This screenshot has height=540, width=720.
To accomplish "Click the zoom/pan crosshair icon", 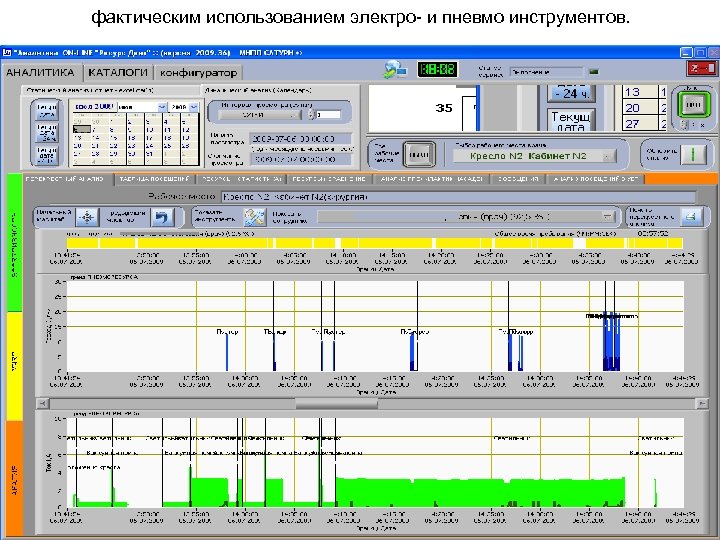I will coord(87,216).
